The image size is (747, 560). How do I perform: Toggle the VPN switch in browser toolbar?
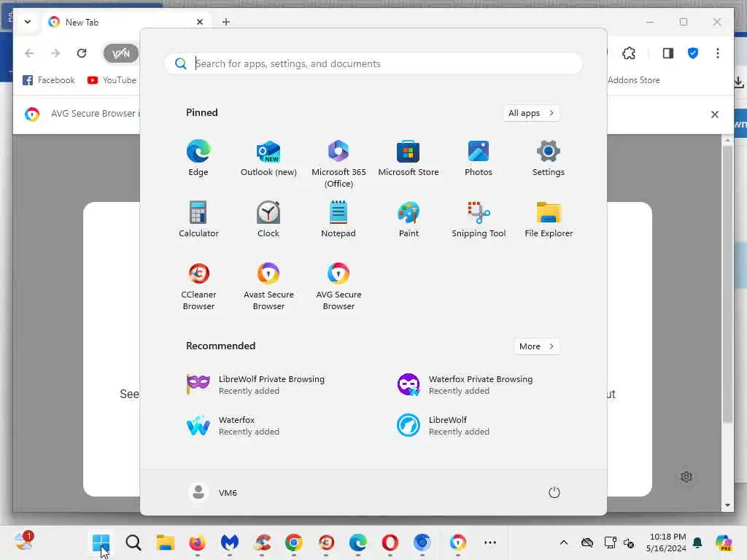pyautogui.click(x=120, y=52)
